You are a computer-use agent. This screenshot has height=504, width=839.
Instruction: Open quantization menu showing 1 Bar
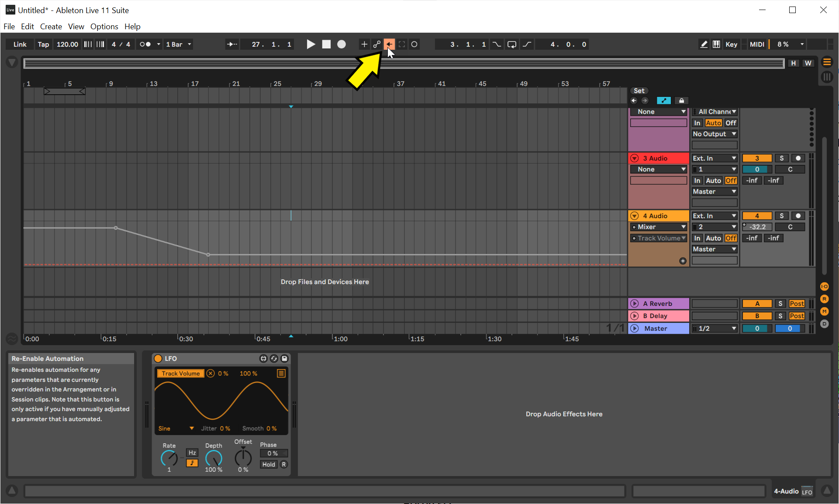click(179, 44)
